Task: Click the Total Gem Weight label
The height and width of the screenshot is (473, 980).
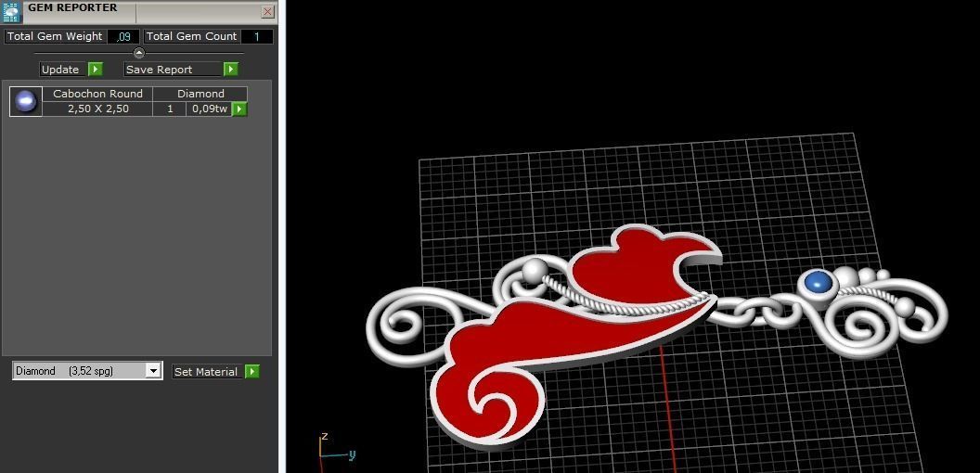Action: click(55, 37)
